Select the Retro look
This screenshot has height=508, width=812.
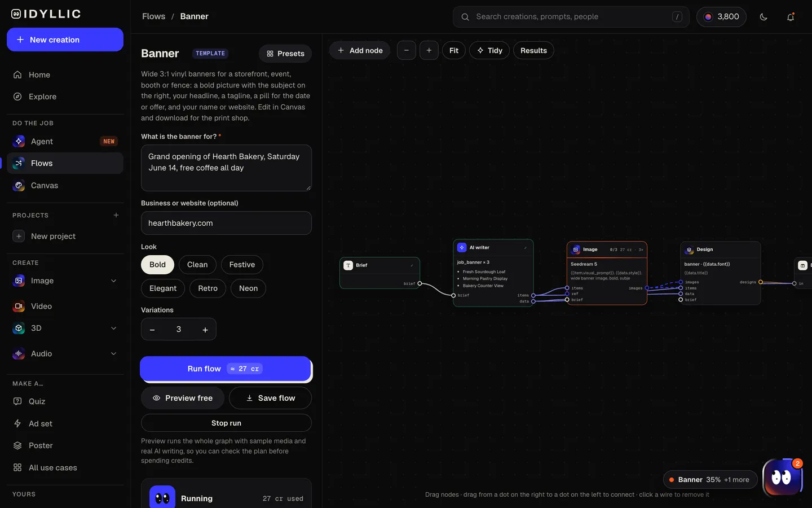coord(208,288)
